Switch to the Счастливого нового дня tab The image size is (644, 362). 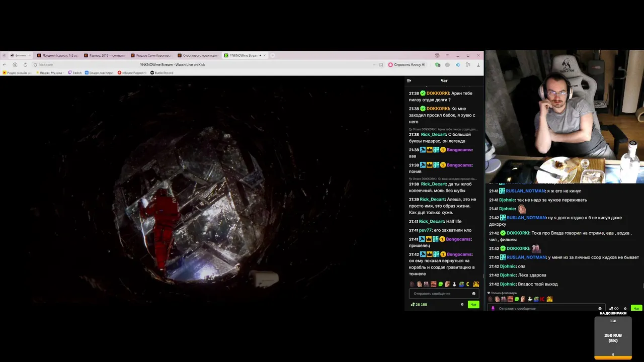(197, 55)
